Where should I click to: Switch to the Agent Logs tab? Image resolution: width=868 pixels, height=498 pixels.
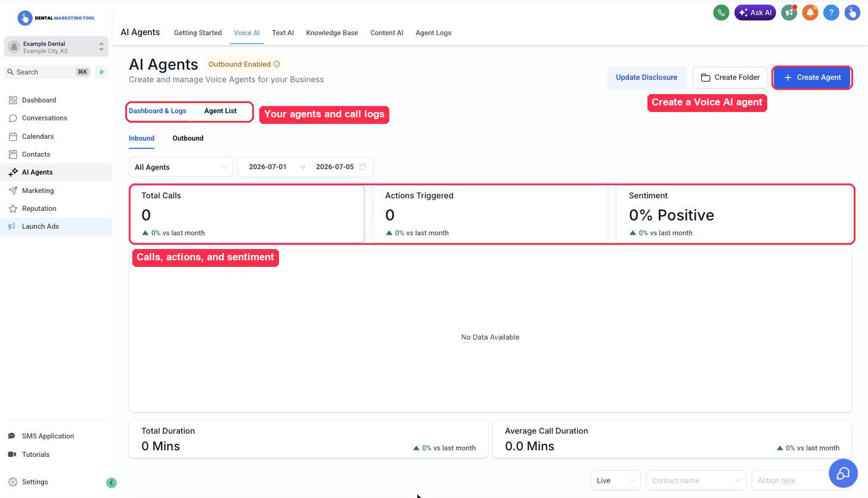tap(433, 33)
